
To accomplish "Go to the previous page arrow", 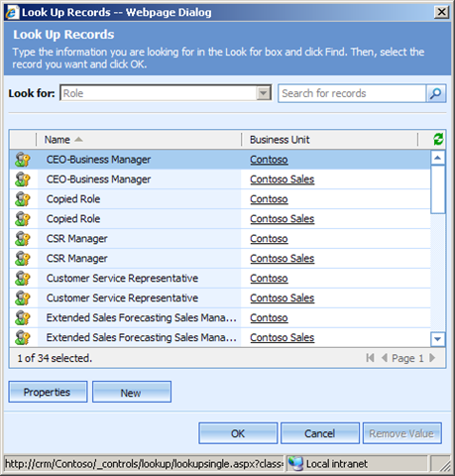I will [x=385, y=358].
